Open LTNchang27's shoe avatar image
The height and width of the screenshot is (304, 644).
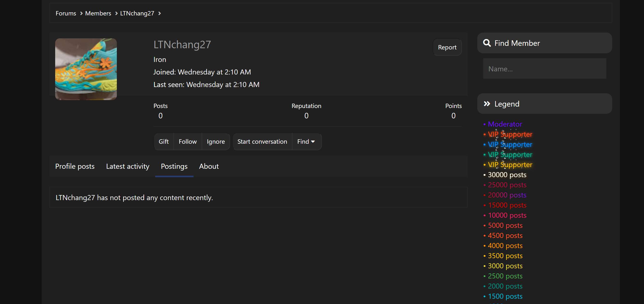86,69
